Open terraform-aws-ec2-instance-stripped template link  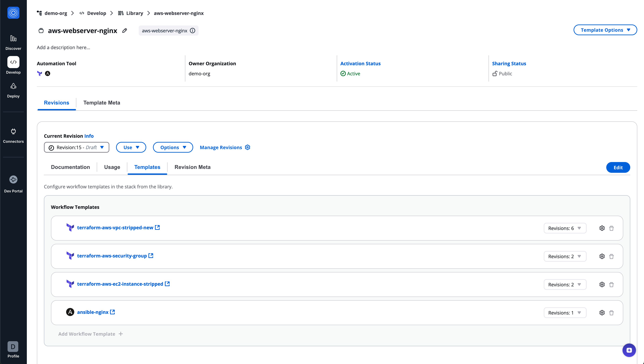120,284
